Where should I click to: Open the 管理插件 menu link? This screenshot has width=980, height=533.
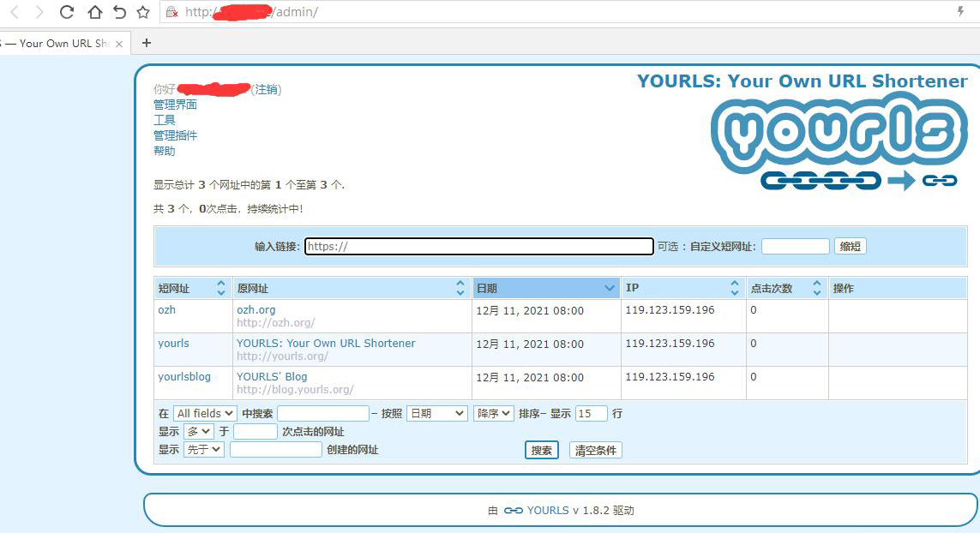(175, 135)
